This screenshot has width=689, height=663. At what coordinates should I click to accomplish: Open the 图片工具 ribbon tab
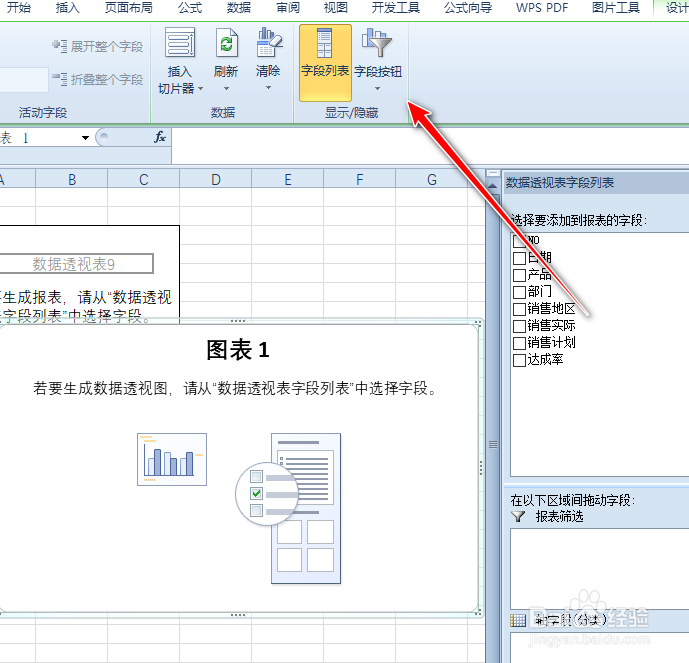[615, 7]
